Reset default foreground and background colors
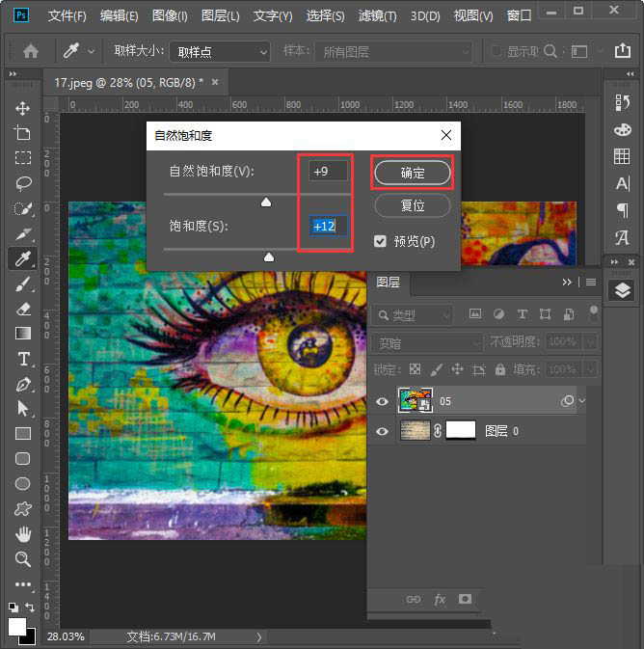Screen dimensions: 644x649 coord(13,608)
